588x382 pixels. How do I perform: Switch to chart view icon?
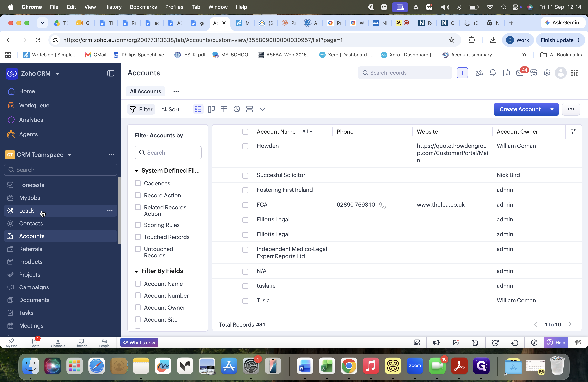(237, 109)
